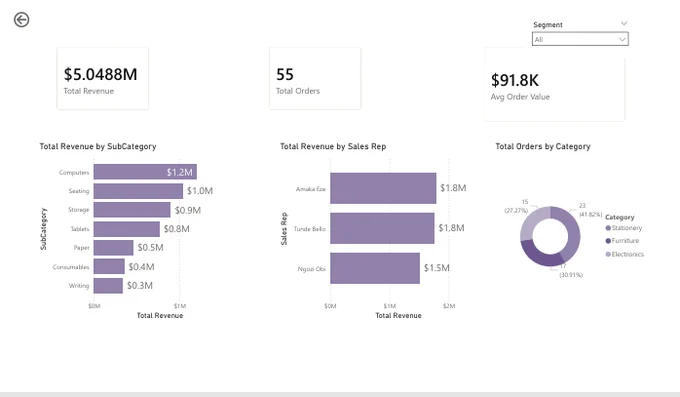Click the Total Revenue by Sales Rep title
The height and width of the screenshot is (397, 680).
pyautogui.click(x=333, y=147)
